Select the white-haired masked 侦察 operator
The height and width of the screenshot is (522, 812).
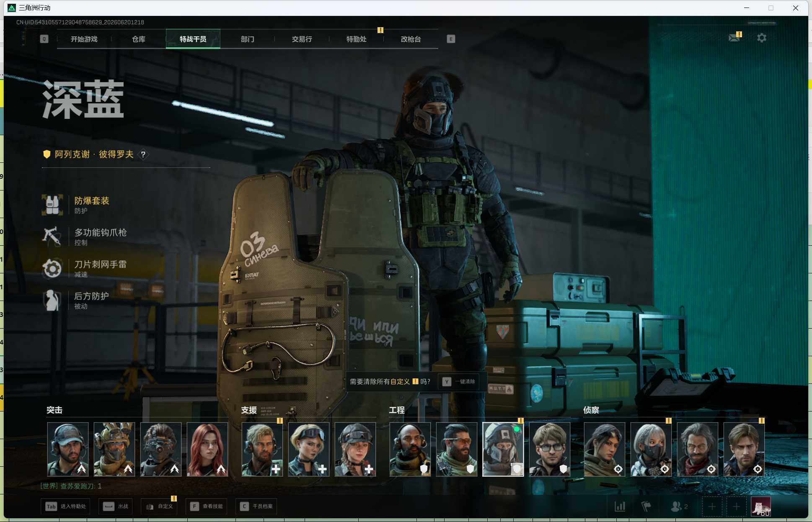(x=651, y=449)
